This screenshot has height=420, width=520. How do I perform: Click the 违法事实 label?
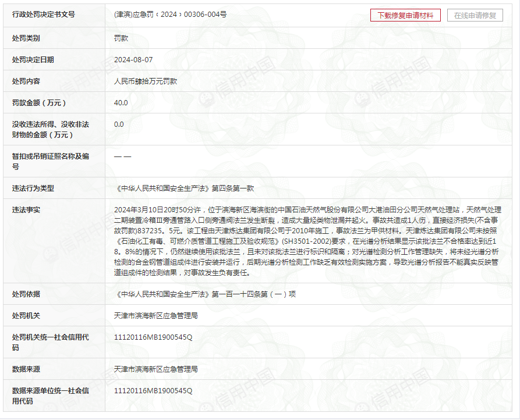(26, 209)
